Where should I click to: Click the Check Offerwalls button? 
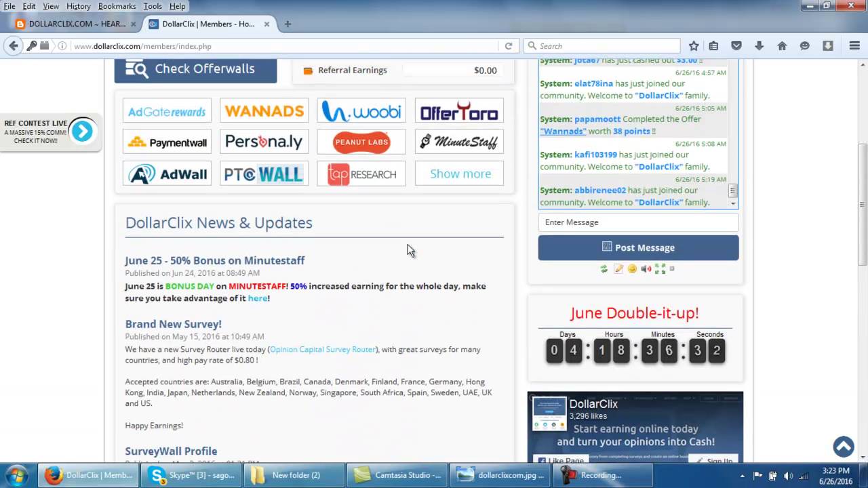(195, 70)
